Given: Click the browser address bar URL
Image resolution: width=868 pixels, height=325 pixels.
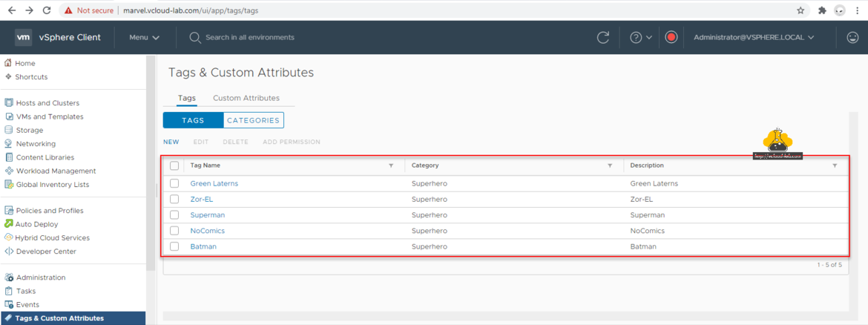Looking at the screenshot, I should click(191, 10).
